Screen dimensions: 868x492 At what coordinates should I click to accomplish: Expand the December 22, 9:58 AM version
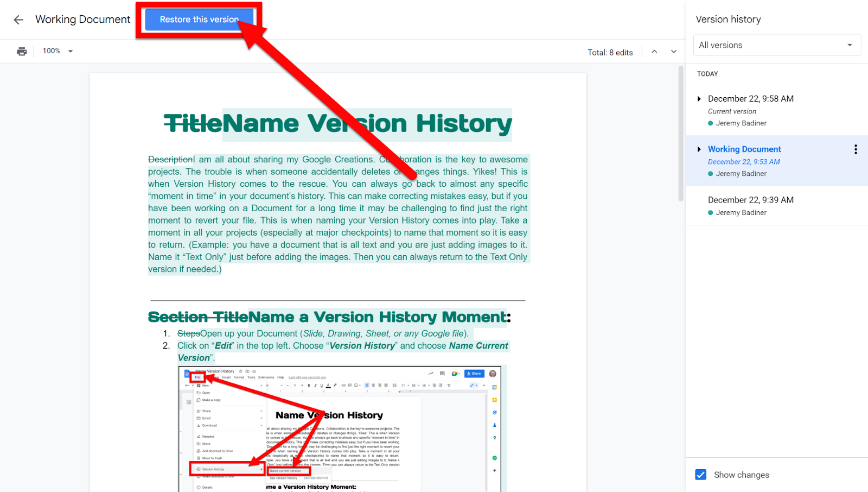pyautogui.click(x=699, y=99)
